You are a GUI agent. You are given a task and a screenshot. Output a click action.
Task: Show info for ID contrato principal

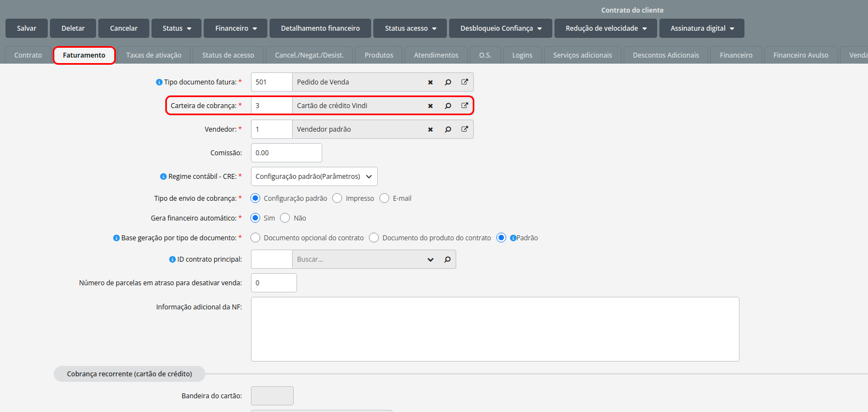(x=172, y=259)
